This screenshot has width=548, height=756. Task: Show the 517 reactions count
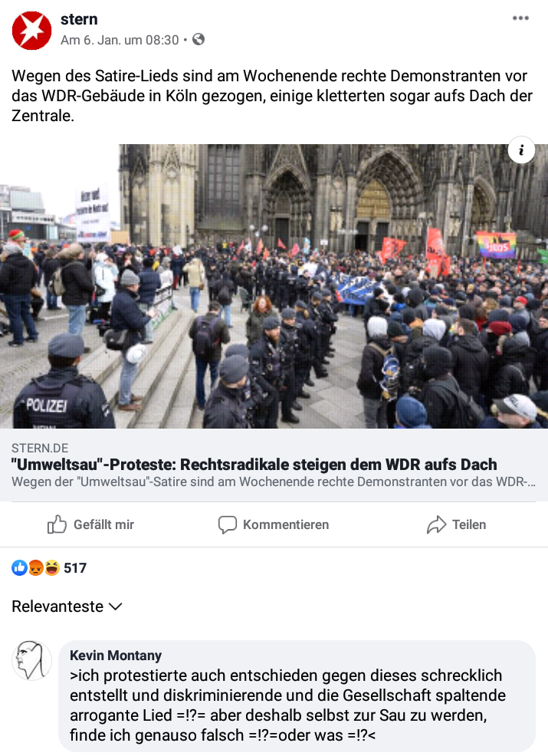point(75,568)
